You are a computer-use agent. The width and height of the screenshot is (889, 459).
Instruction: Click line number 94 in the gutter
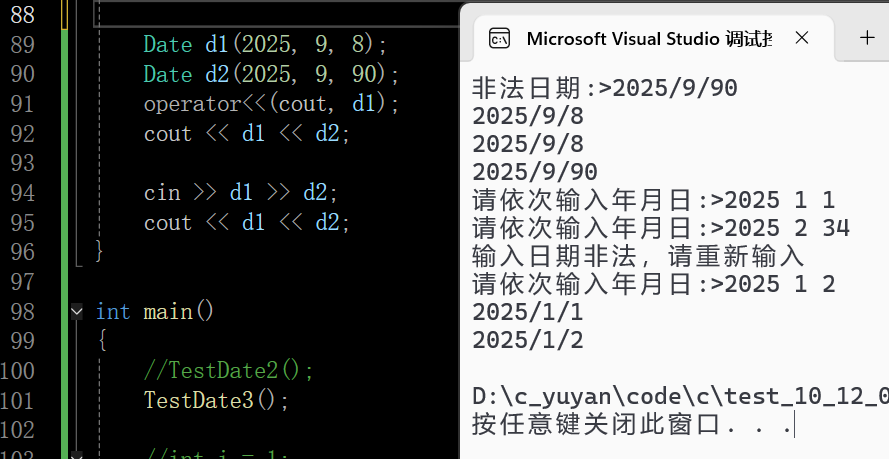coord(23,193)
